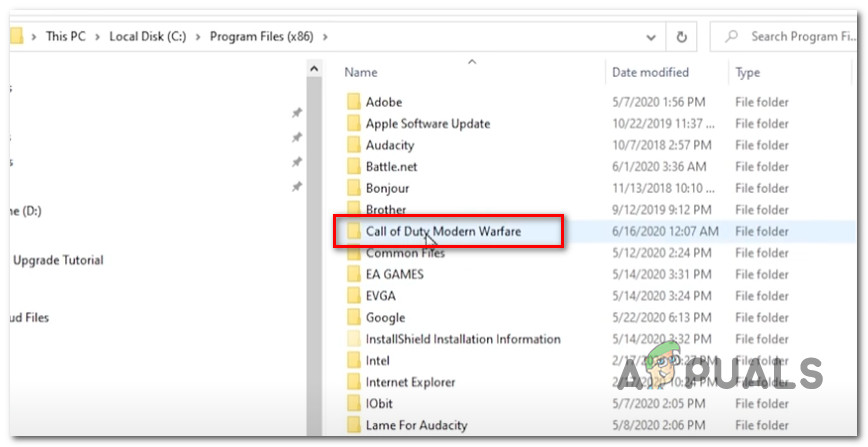Open the address bar history dropdown
Image resolution: width=868 pixels, height=447 pixels.
[x=651, y=37]
